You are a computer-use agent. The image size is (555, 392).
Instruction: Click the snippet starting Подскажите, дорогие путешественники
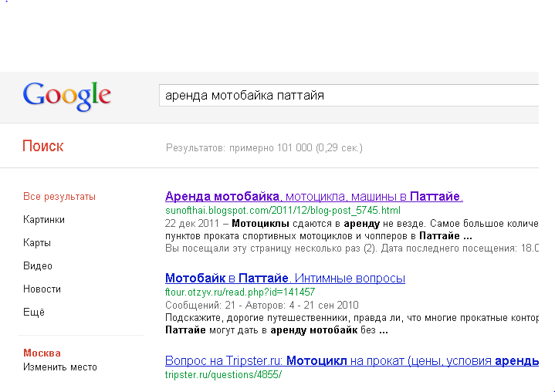tap(352, 324)
